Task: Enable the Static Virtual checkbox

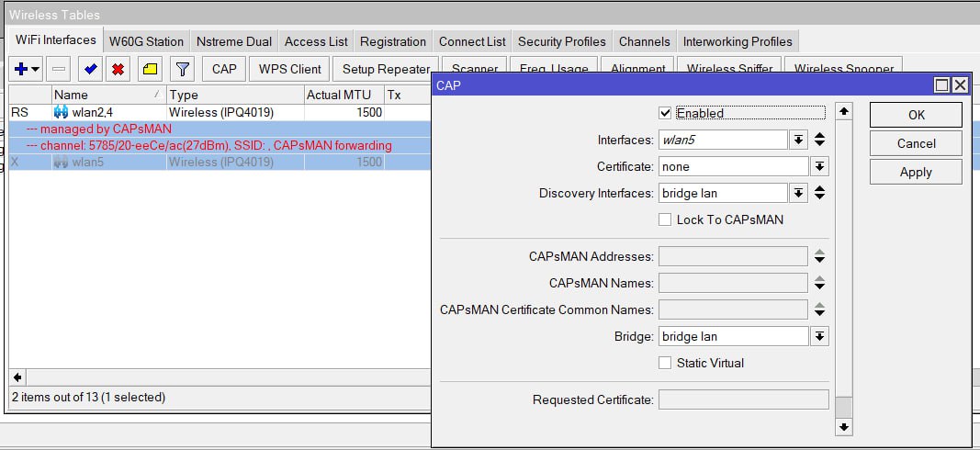Action: tap(665, 363)
